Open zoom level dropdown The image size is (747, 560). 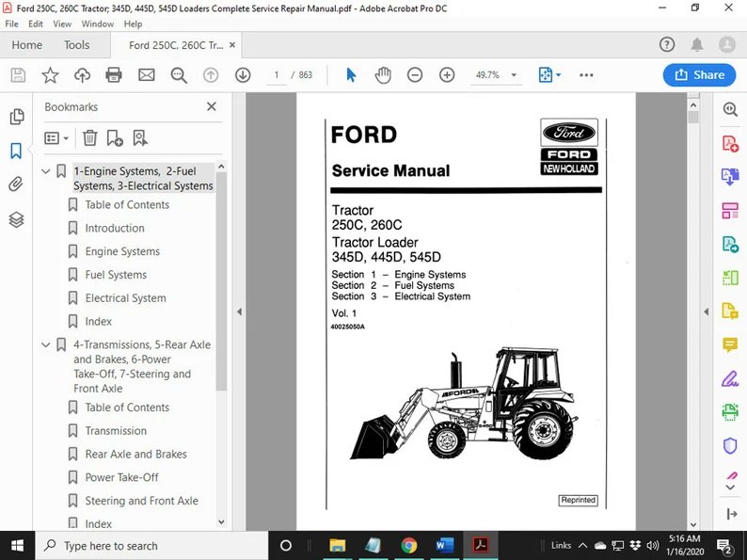[x=514, y=75]
